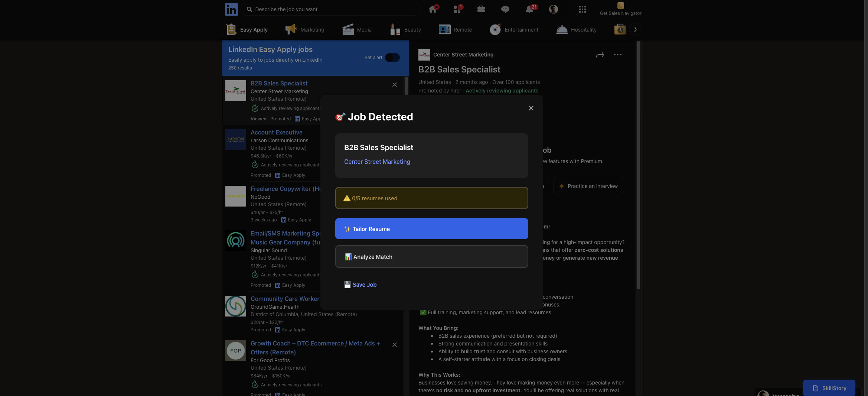Toggle the Set alert switch

392,58
